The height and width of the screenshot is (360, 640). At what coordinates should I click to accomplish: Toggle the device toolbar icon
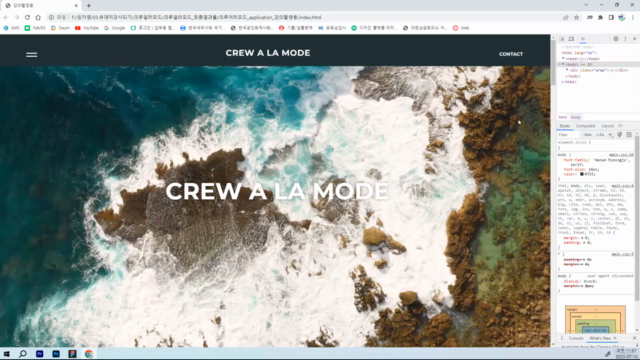point(571,39)
